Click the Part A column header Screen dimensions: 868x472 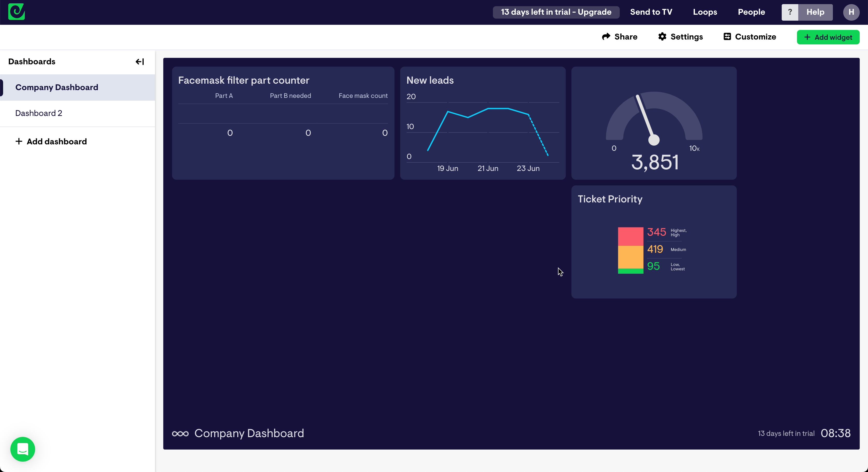[x=224, y=96]
